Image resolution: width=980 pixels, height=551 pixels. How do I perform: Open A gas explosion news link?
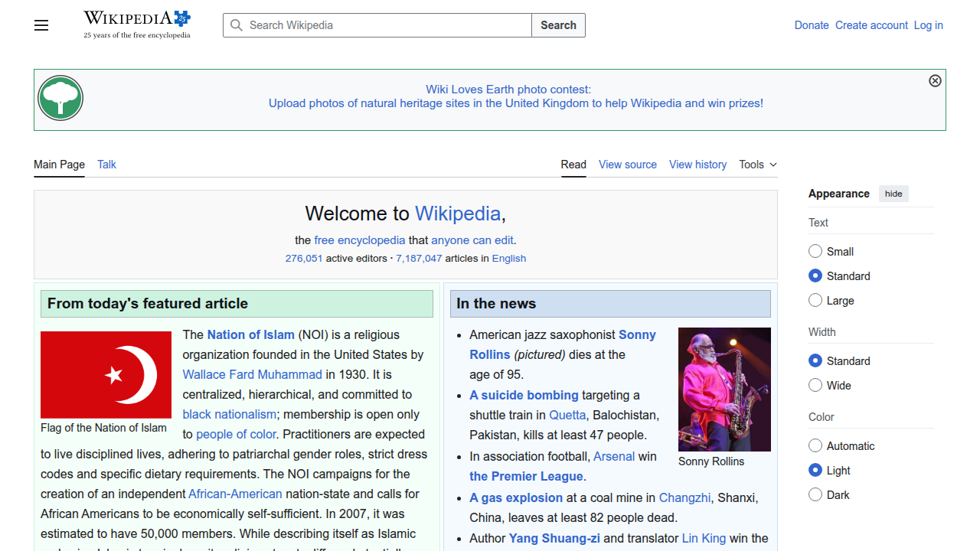(x=516, y=497)
